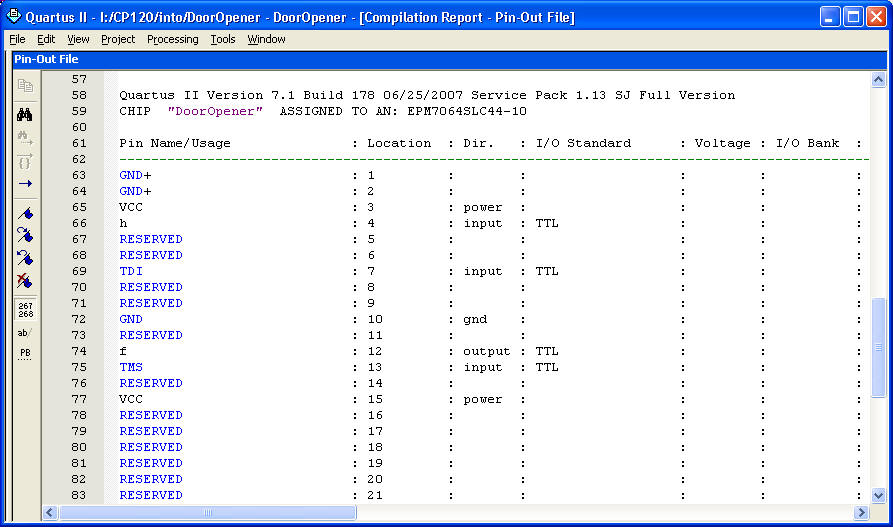The height and width of the screenshot is (527, 893).
Task: Click the "Voltage" column header text
Action: coord(722,143)
